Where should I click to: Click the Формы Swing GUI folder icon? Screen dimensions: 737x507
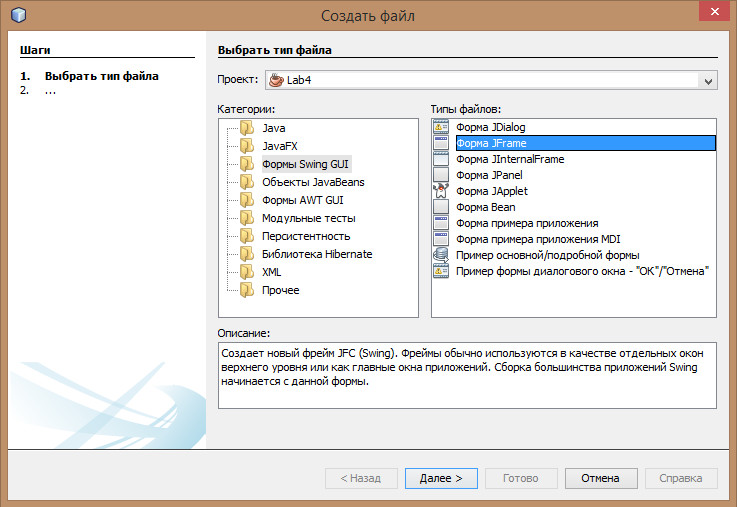click(247, 164)
